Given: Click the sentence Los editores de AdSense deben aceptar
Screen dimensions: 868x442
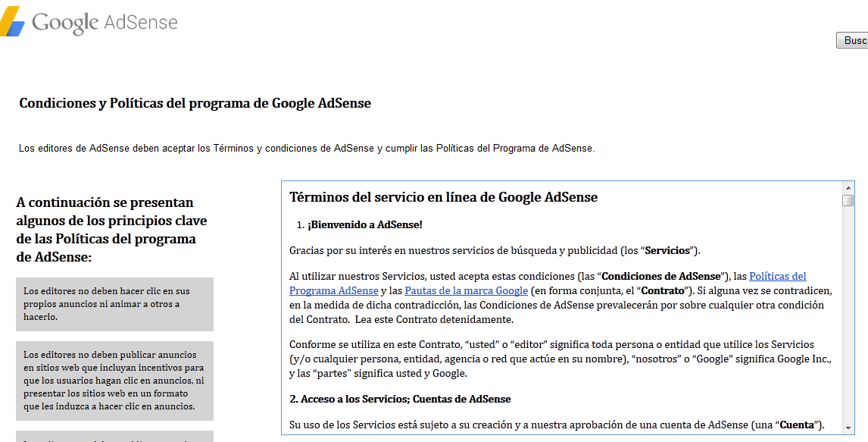Looking at the screenshot, I should tap(307, 149).
